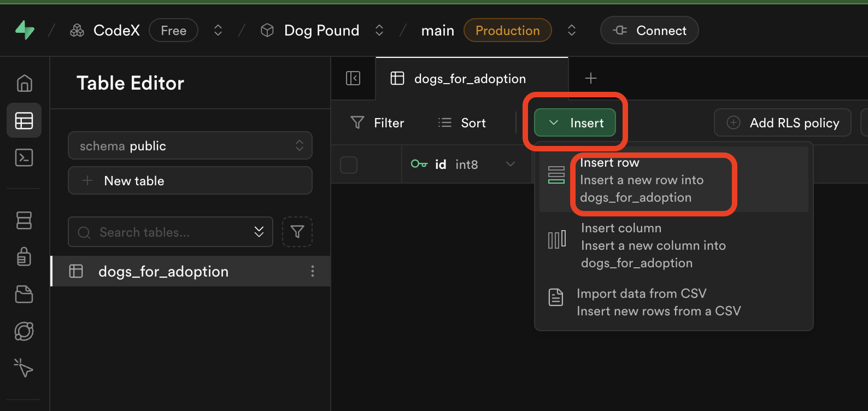This screenshot has height=411, width=868.
Task: Open the Database sidebar icon
Action: (x=24, y=220)
